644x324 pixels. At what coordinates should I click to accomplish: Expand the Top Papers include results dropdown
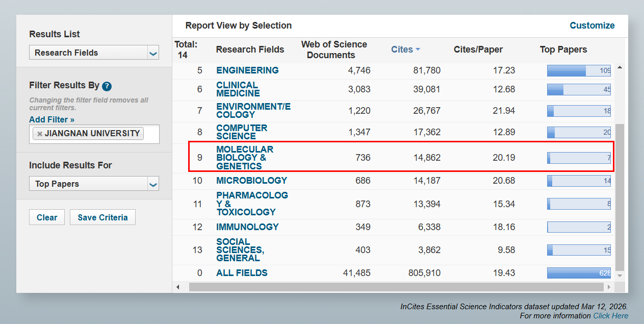[x=153, y=184]
